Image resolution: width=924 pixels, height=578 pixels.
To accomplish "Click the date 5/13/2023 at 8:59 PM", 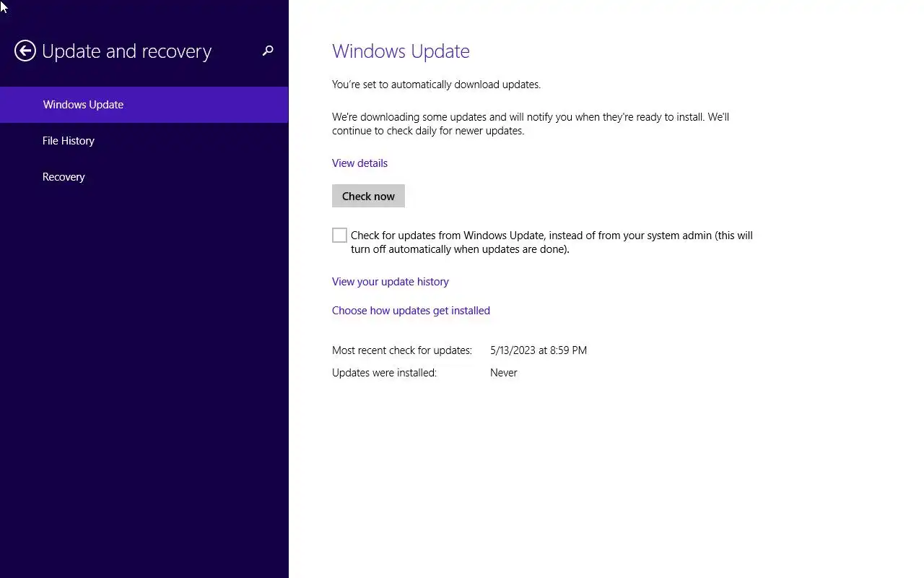I will click(539, 350).
